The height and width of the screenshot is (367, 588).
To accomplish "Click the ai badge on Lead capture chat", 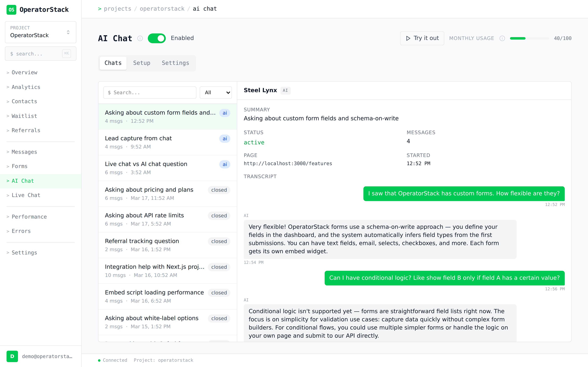I will (x=224, y=139).
